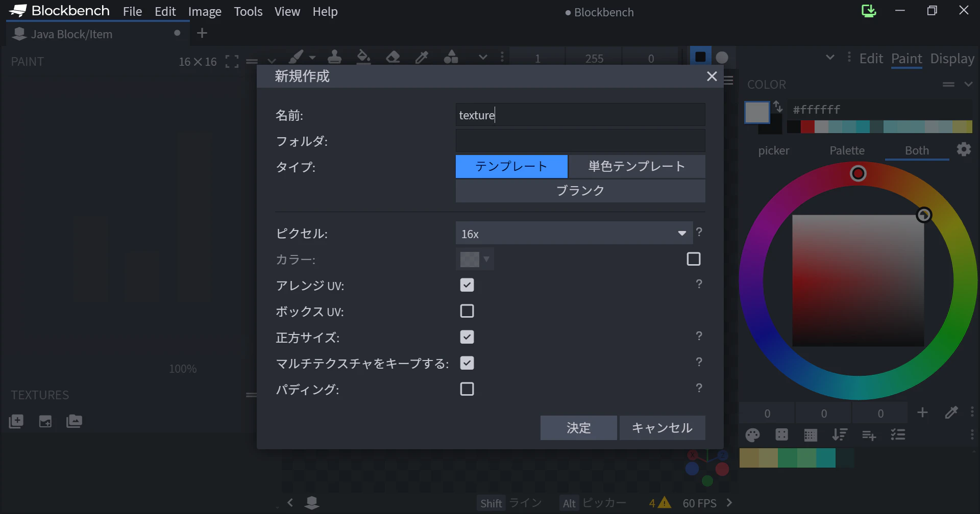
Task: Select the 単色テンプレート type option
Action: click(637, 166)
